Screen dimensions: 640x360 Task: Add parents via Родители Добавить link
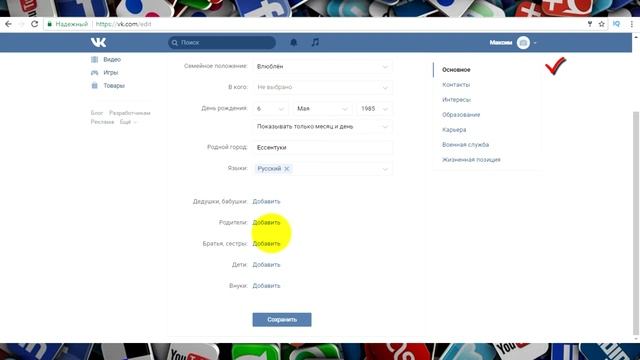[266, 222]
